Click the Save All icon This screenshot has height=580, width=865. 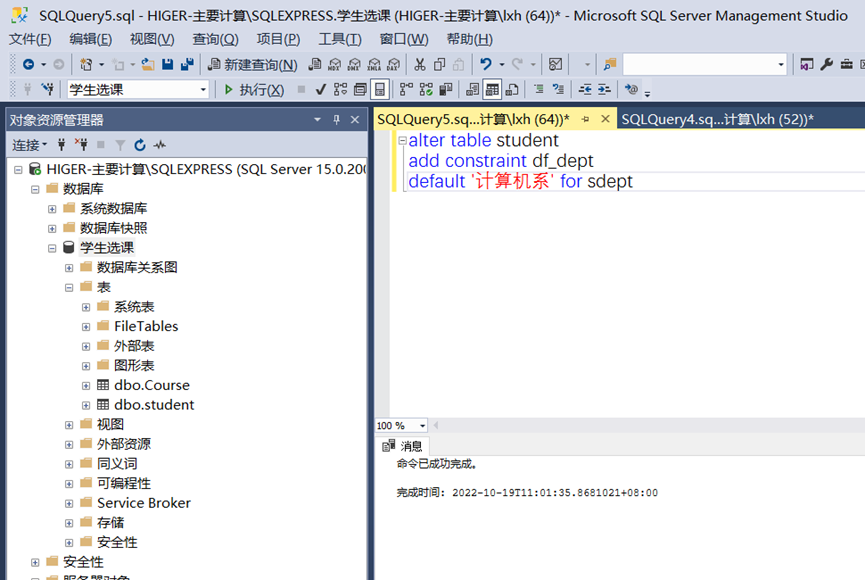click(x=188, y=65)
